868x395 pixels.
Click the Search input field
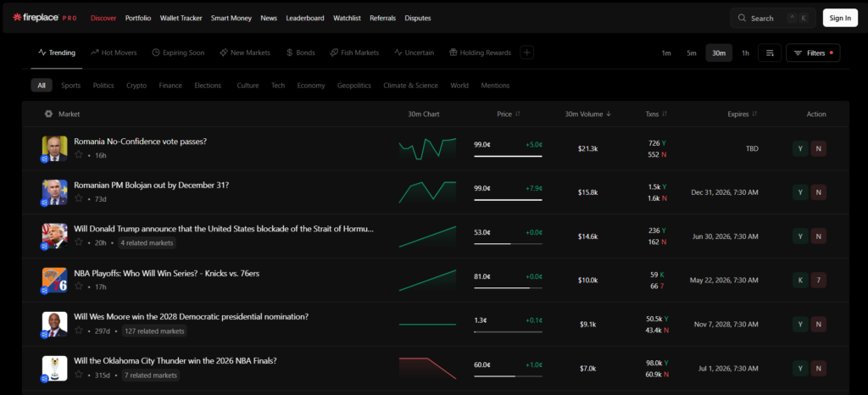click(x=772, y=18)
